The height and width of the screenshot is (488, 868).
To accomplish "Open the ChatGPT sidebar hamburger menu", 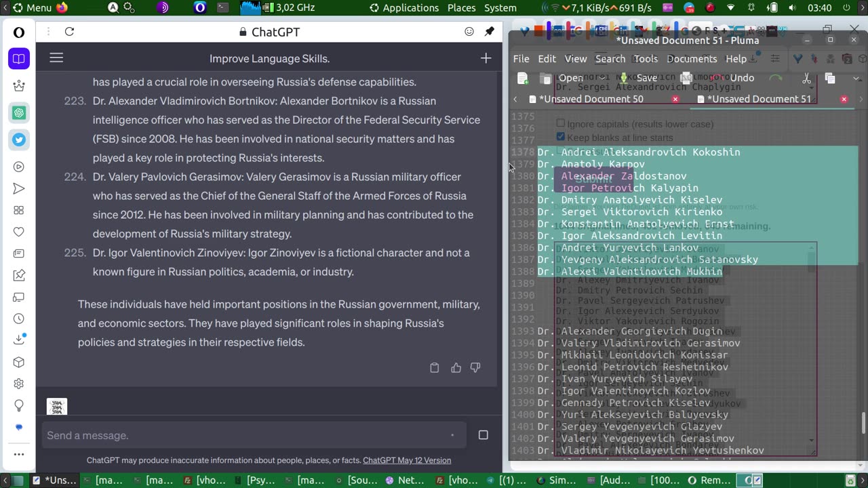I will point(56,58).
